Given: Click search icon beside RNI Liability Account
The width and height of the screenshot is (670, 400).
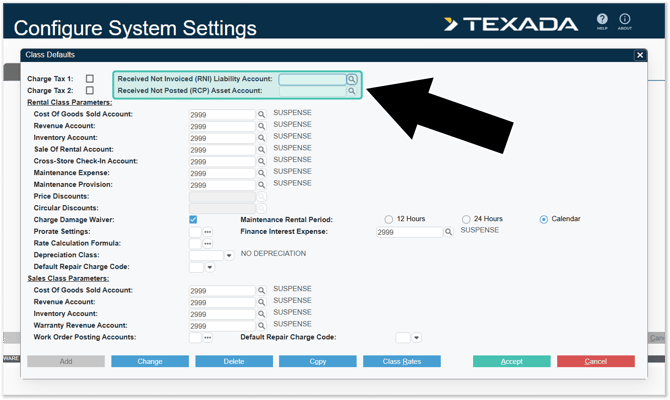Looking at the screenshot, I should [x=352, y=79].
